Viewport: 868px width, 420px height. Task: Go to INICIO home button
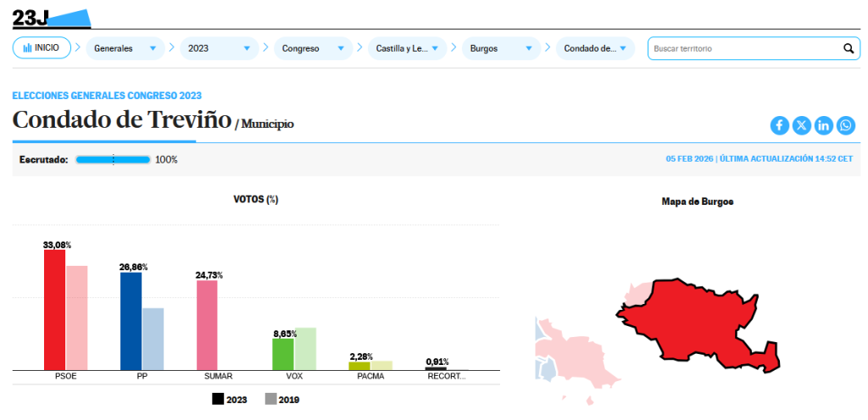coord(42,48)
